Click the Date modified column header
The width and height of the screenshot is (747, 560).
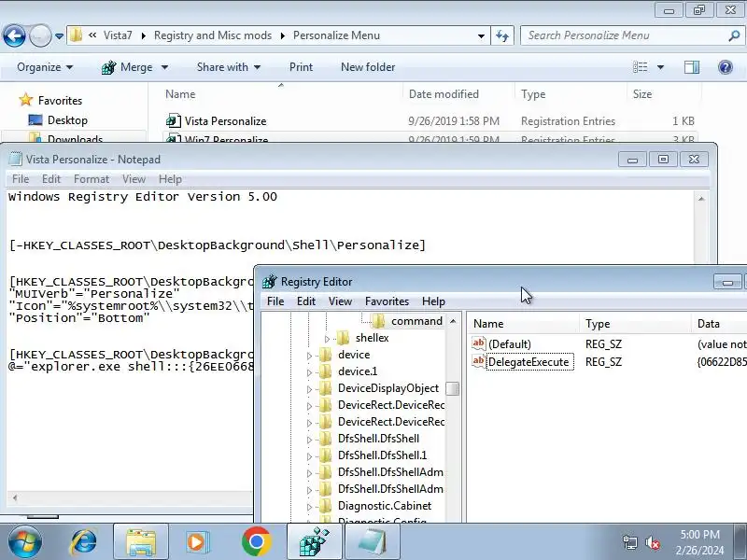pos(444,94)
